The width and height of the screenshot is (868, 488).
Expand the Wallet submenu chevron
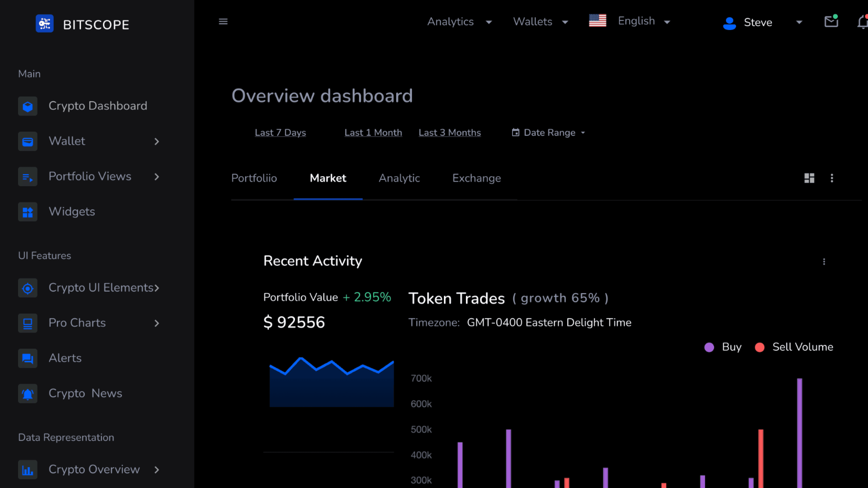point(157,141)
